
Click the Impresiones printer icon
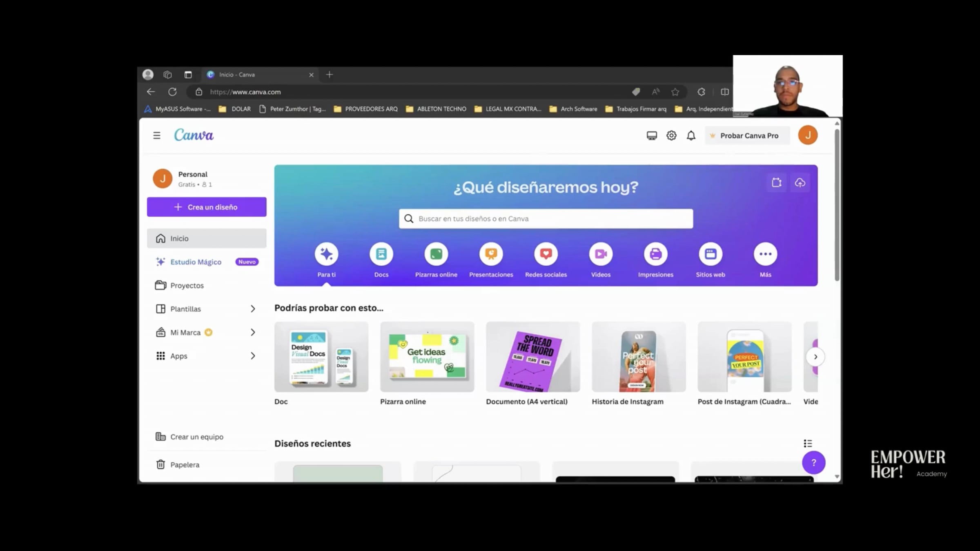coord(655,254)
